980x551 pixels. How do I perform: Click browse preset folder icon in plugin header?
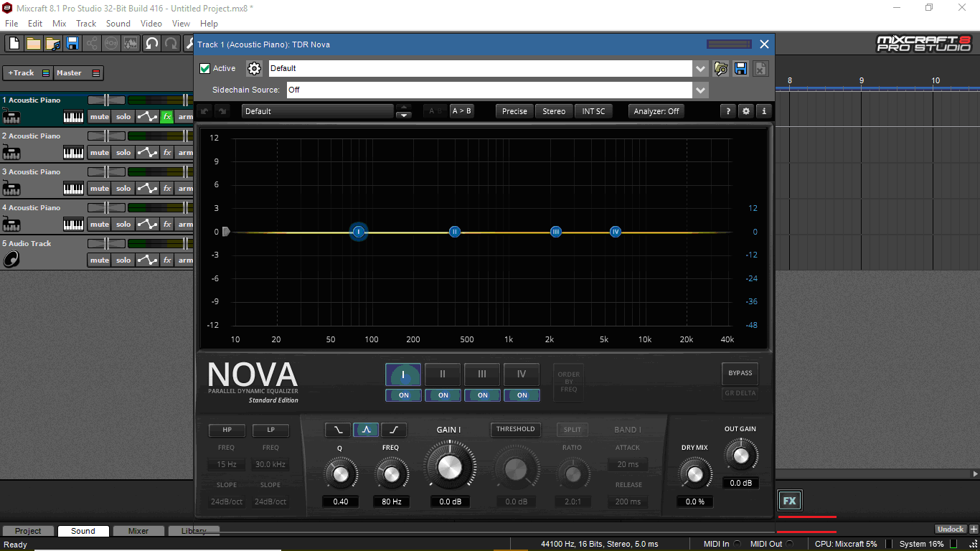721,68
